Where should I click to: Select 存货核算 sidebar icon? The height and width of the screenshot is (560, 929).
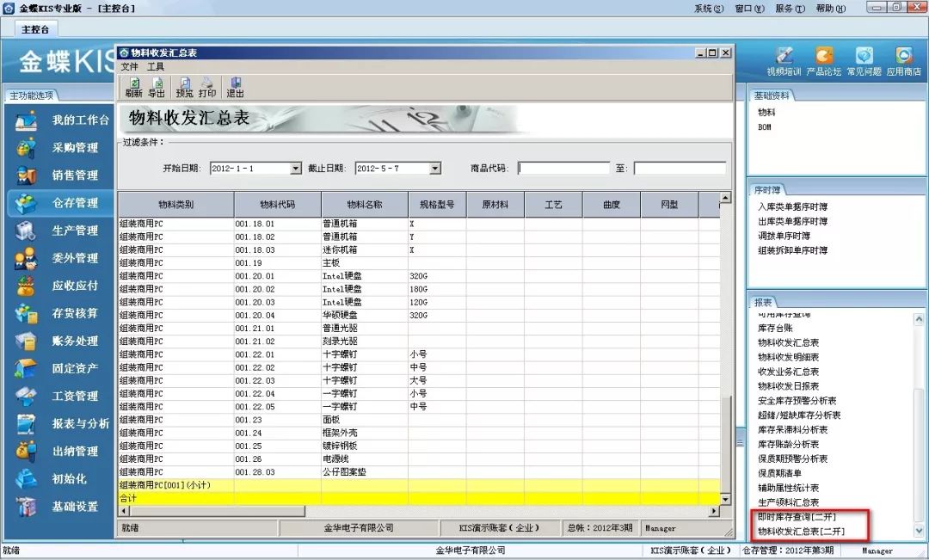click(26, 313)
